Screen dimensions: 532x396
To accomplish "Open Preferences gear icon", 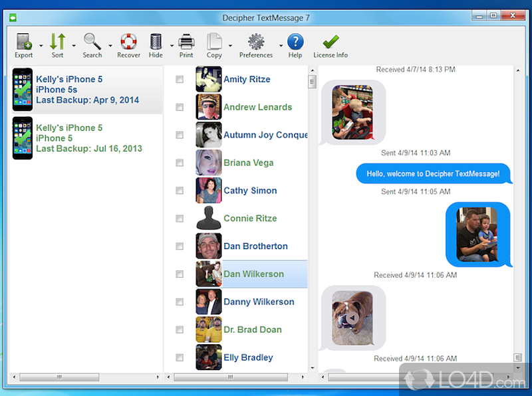I will coord(255,42).
